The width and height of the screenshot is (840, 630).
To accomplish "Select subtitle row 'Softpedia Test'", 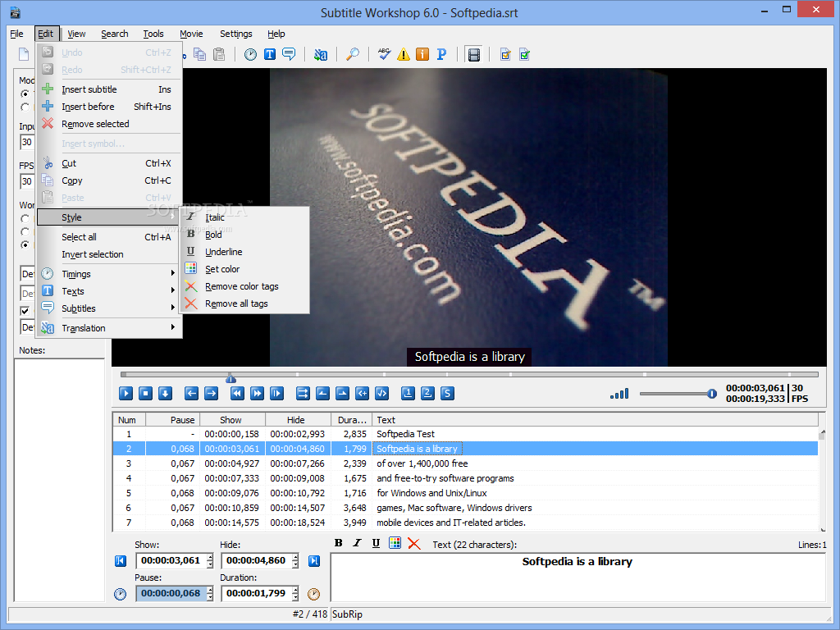I will pyautogui.click(x=465, y=434).
